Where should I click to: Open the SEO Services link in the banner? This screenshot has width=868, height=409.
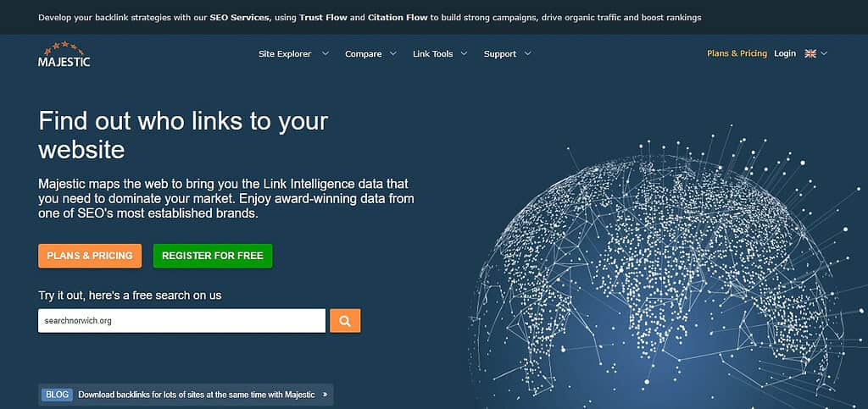[240, 18]
